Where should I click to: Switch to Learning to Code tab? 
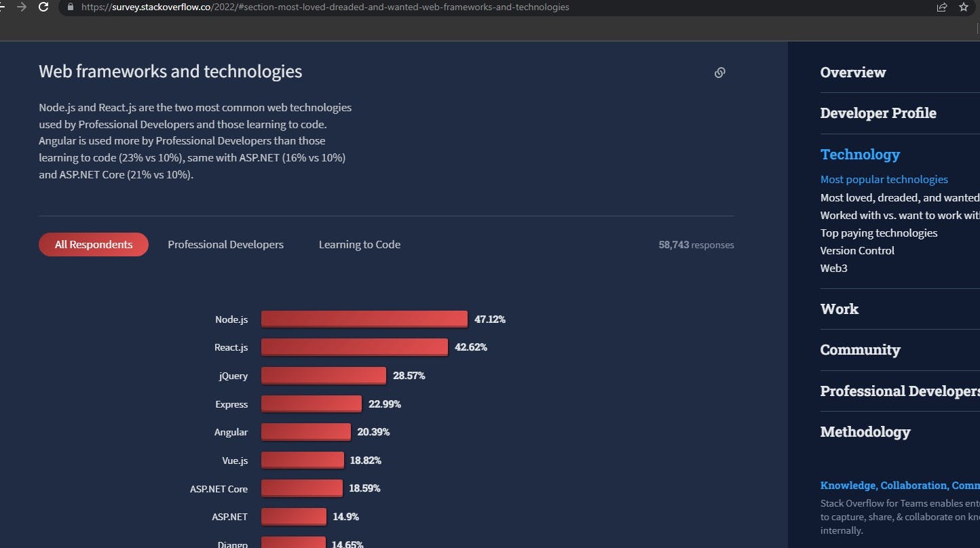360,245
